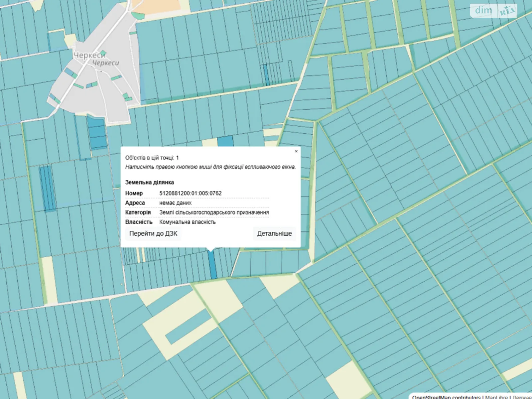
Task: Click the Черкеси village label
Action: [89, 56]
